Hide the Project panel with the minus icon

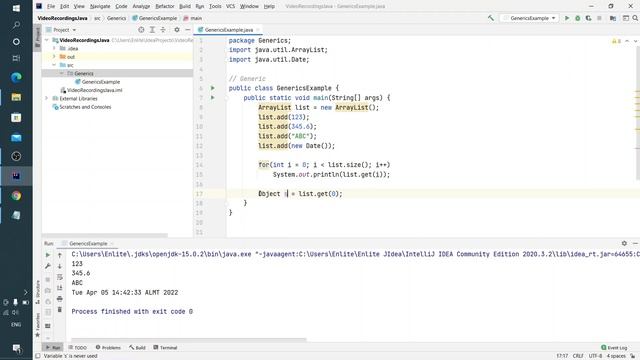pos(187,30)
